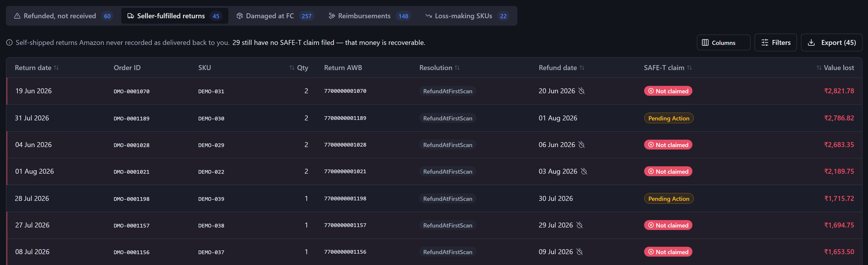Click SKU DEMO-022
This screenshot has height=265, width=868.
[211, 172]
